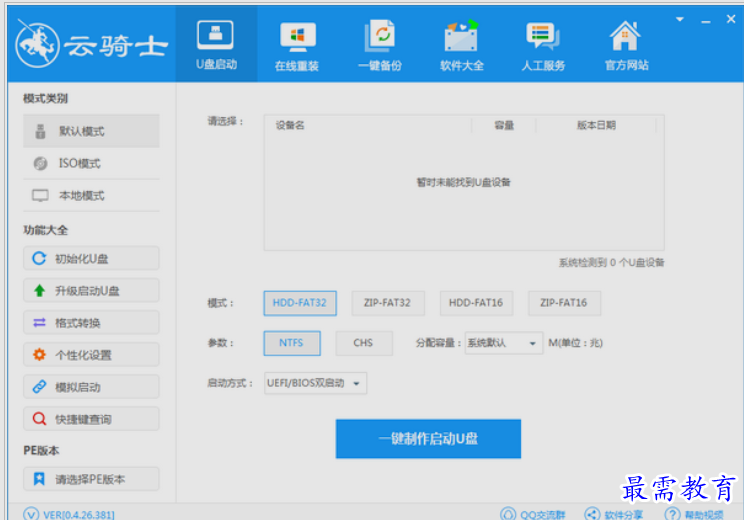Select 默认模式 in the sidebar
The height and width of the screenshot is (520, 744).
pyautogui.click(x=91, y=131)
